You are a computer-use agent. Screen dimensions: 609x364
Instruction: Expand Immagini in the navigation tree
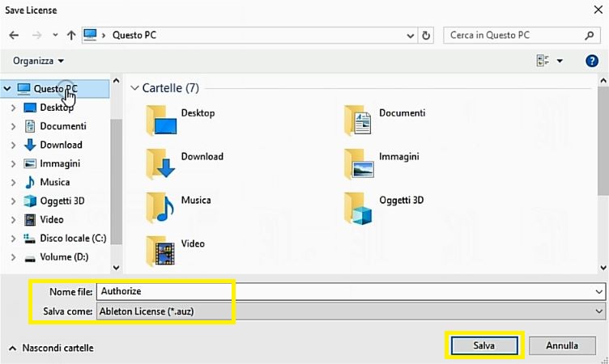[x=13, y=163]
